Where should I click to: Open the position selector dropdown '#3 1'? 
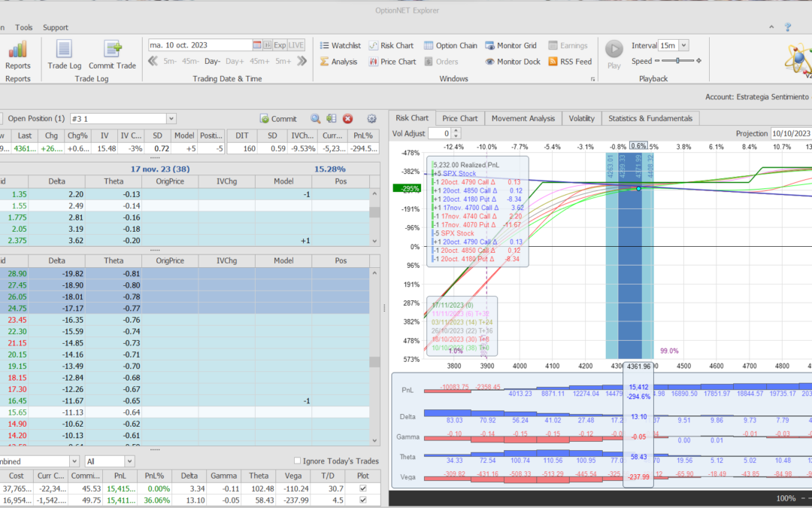[171, 119]
